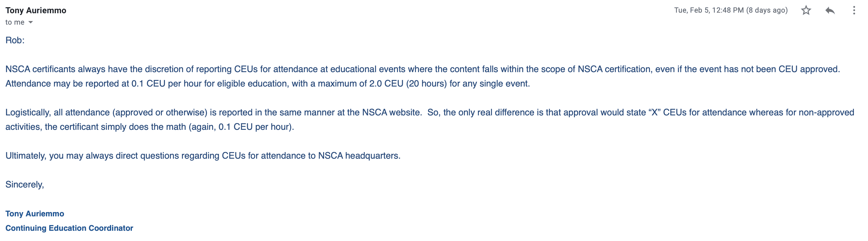Viewport: 868px width, 241px height.
Task: Click the "Continuing Education Coordinator" signature title
Action: (69, 228)
